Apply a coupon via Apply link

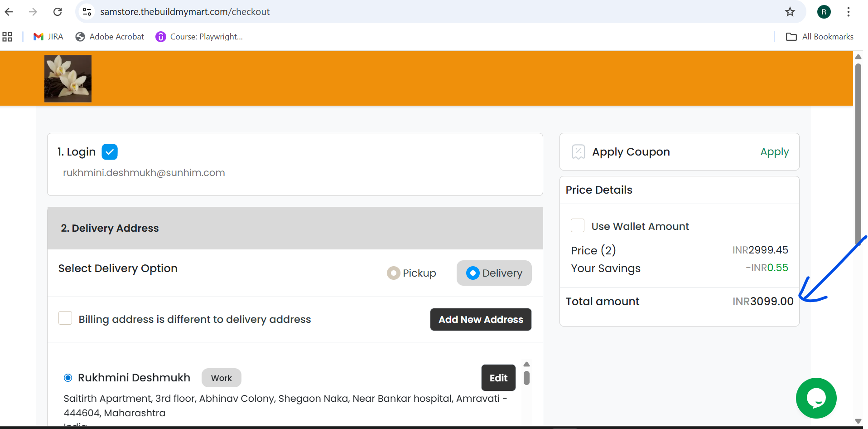pos(774,152)
